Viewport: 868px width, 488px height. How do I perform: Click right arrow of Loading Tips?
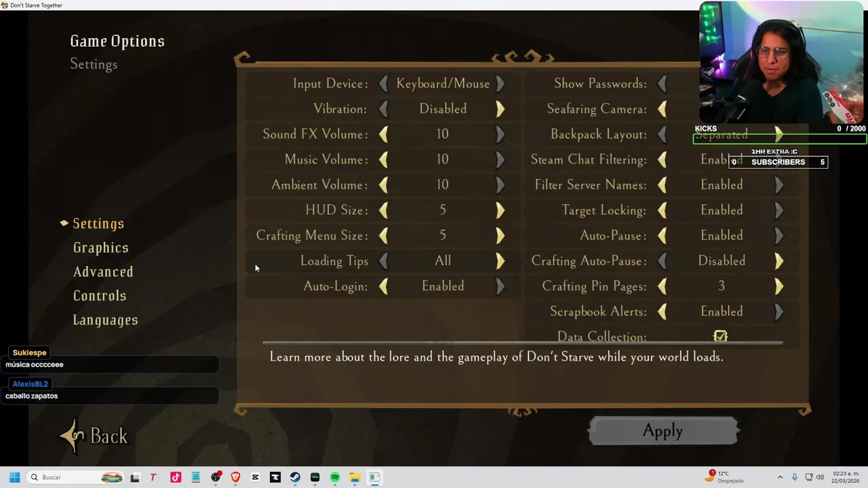500,261
